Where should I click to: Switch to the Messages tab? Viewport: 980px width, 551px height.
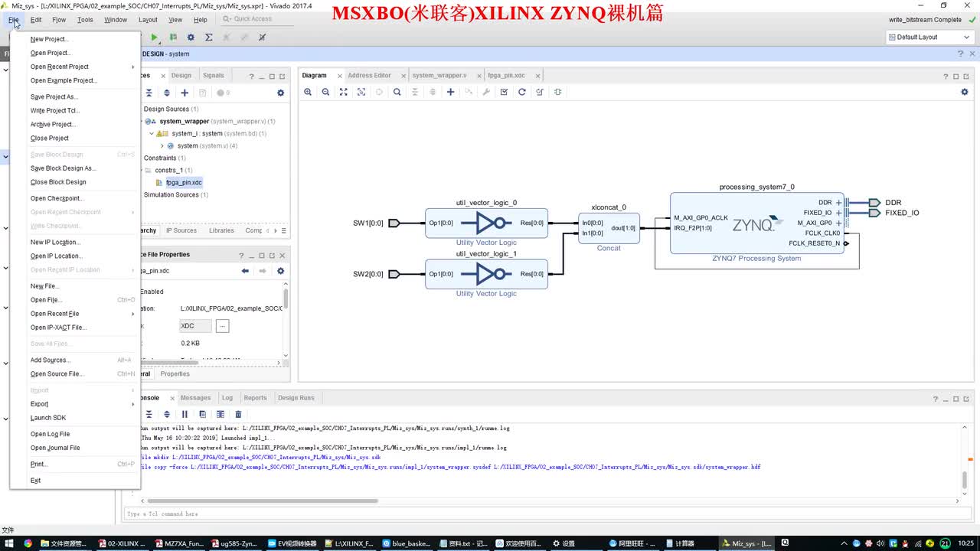click(195, 398)
